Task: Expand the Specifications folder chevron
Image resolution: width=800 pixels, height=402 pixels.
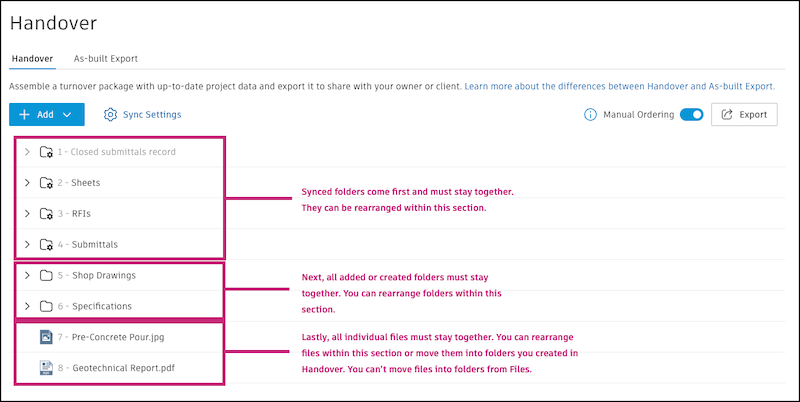Action: (x=27, y=306)
